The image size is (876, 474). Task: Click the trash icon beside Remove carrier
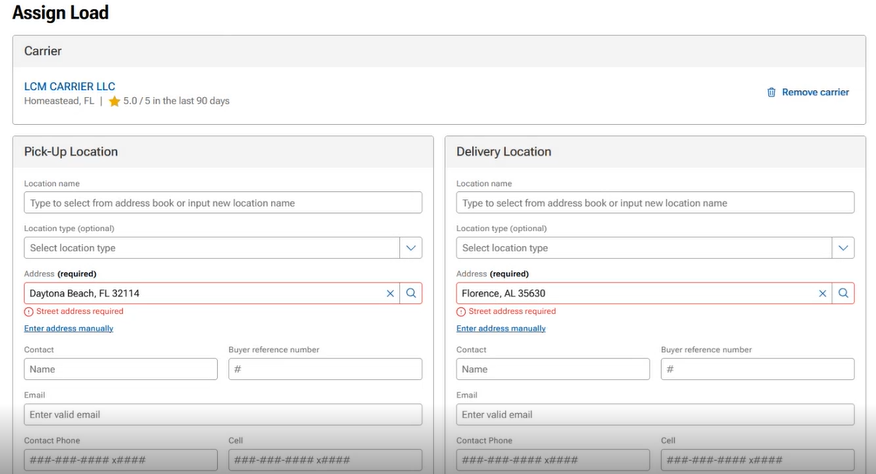[771, 92]
